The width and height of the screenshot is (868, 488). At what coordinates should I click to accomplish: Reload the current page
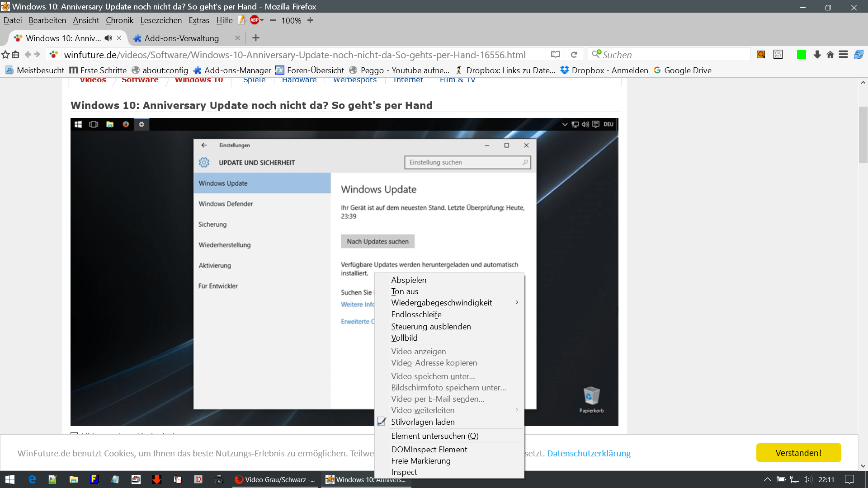point(574,55)
